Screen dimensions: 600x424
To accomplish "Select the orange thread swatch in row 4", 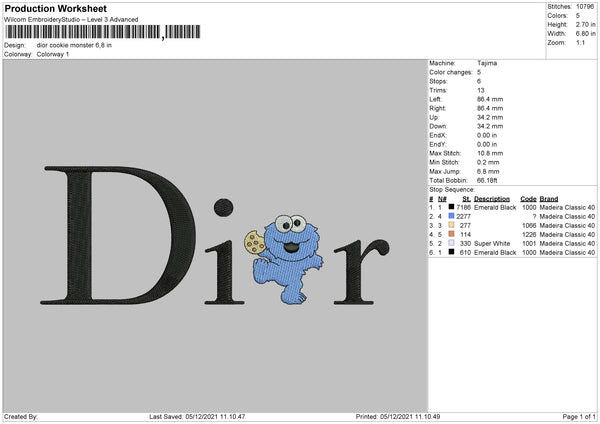I will point(452,234).
